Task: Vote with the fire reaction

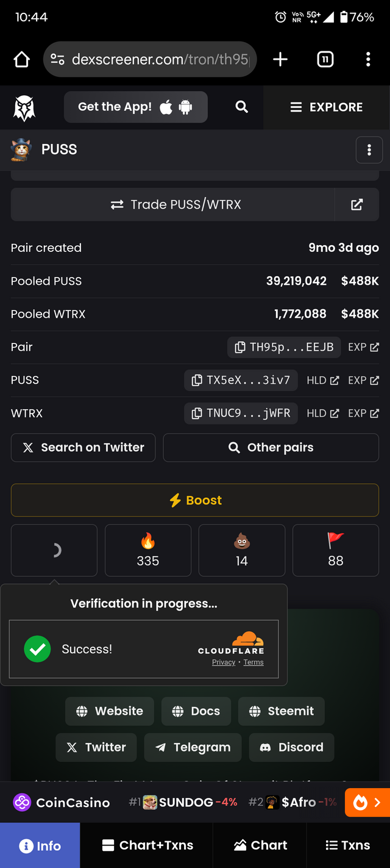Action: click(x=148, y=550)
